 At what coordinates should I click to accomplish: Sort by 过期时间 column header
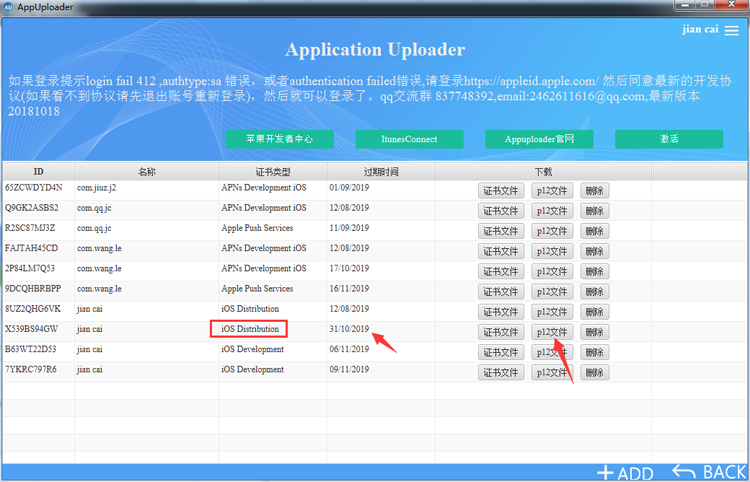(x=381, y=172)
